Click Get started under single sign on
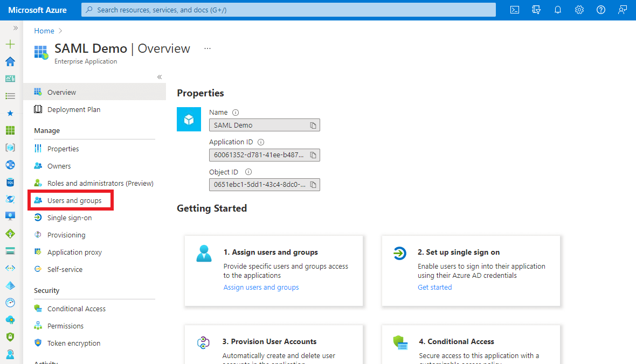Viewport: 636px width, 364px height. pyautogui.click(x=434, y=287)
